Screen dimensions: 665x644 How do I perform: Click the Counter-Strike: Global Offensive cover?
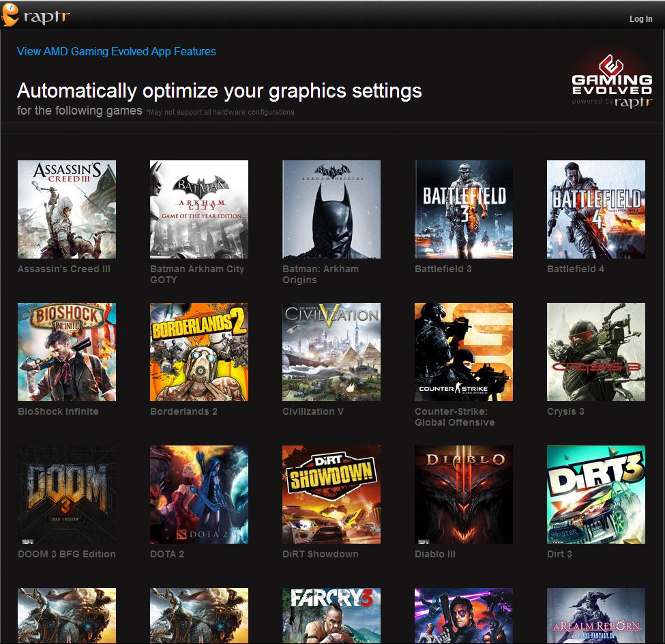[464, 352]
